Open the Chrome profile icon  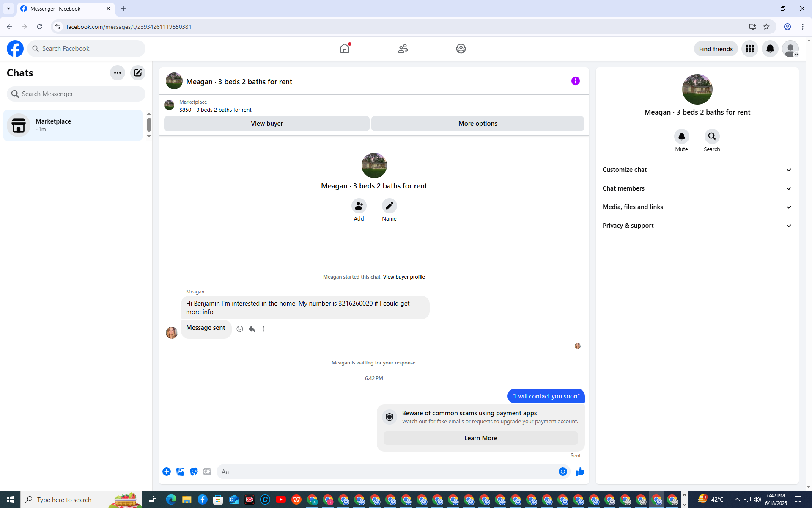click(x=787, y=27)
